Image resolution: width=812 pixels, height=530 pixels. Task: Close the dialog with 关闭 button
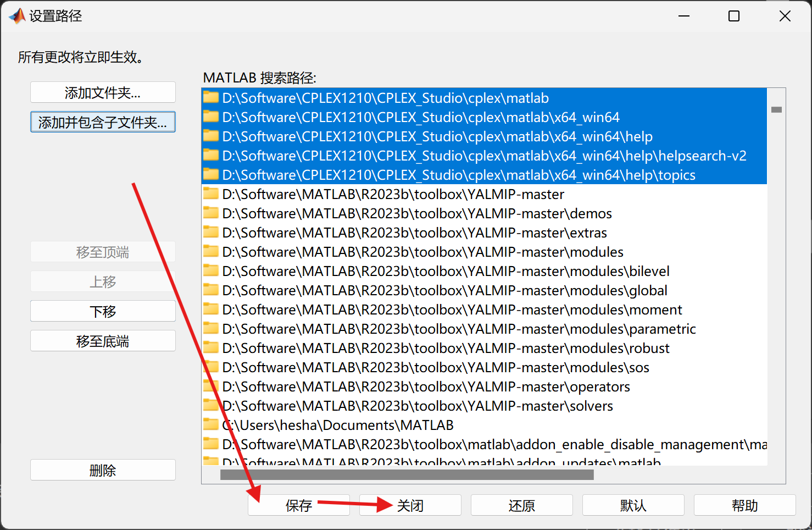click(410, 505)
